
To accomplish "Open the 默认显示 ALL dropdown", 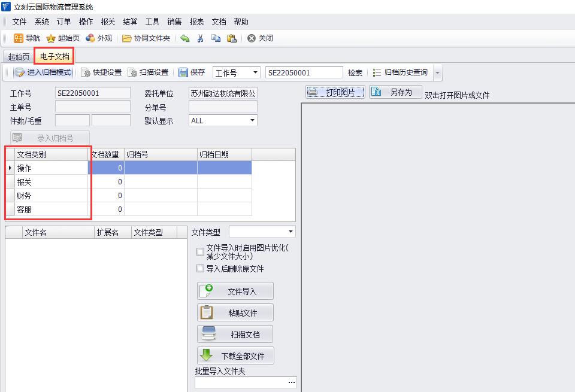I will (252, 120).
